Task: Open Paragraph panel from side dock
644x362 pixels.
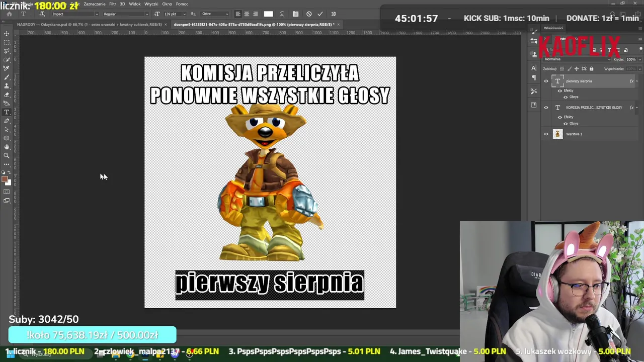Action: coord(534,77)
